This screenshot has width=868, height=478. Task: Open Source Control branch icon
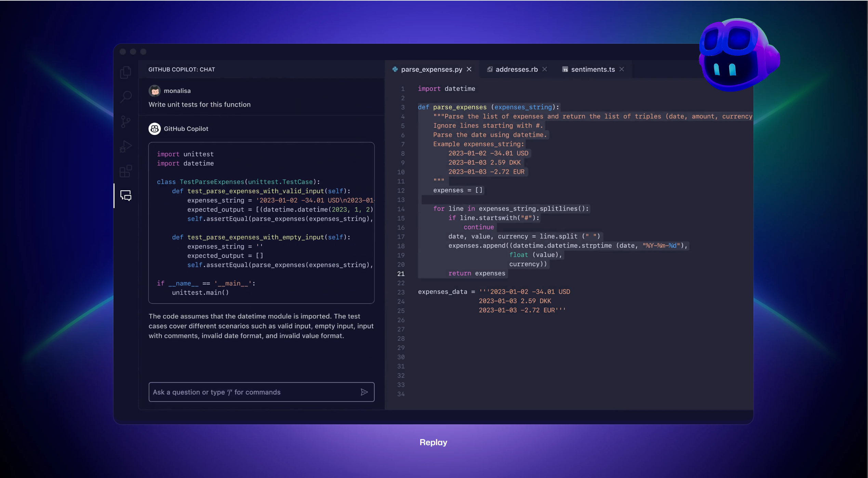point(126,122)
